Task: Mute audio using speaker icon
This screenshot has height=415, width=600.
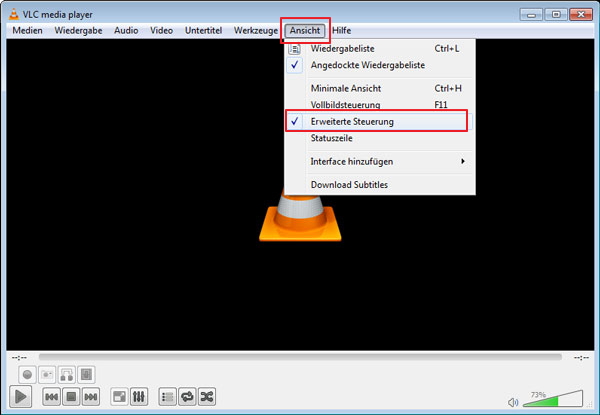Action: (513, 402)
